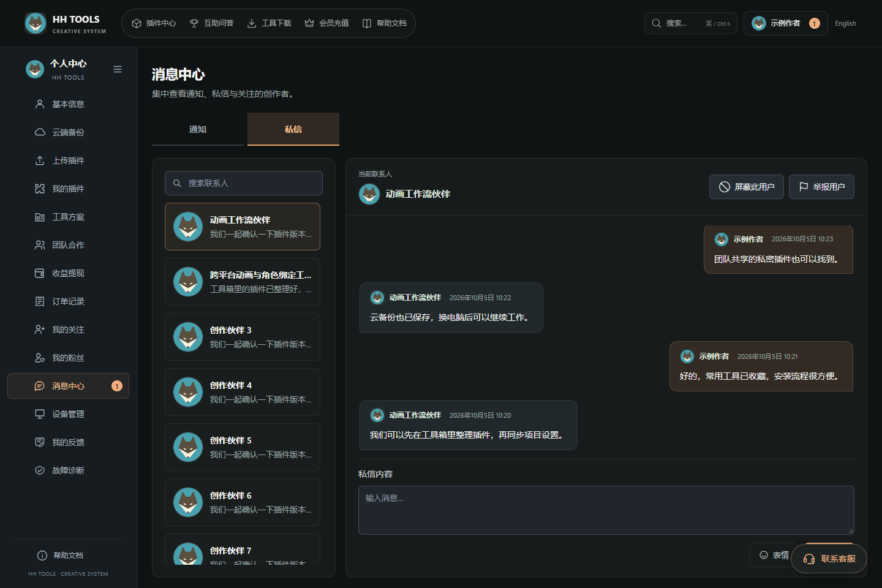882x588 pixels.
Task: Open the 表情 emoji picker
Action: tap(774, 555)
